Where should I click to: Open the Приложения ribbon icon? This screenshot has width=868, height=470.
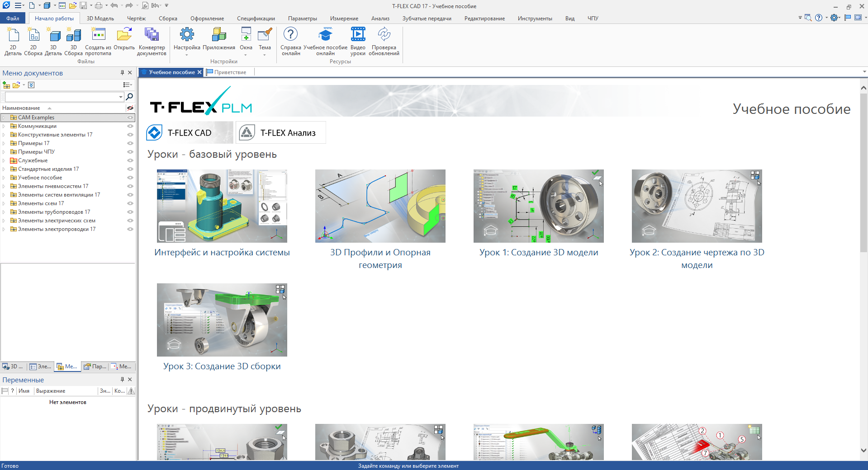[219, 39]
